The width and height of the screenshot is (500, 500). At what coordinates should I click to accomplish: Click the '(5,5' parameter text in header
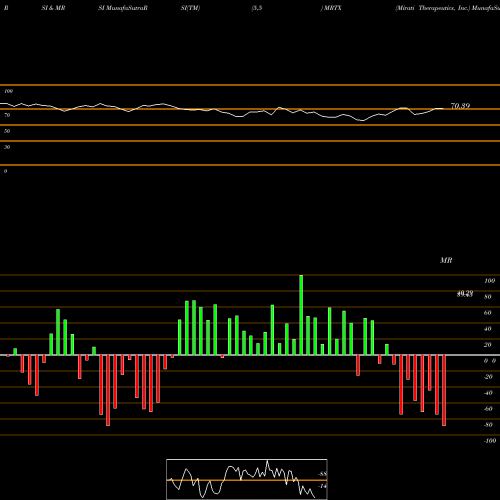257,8
